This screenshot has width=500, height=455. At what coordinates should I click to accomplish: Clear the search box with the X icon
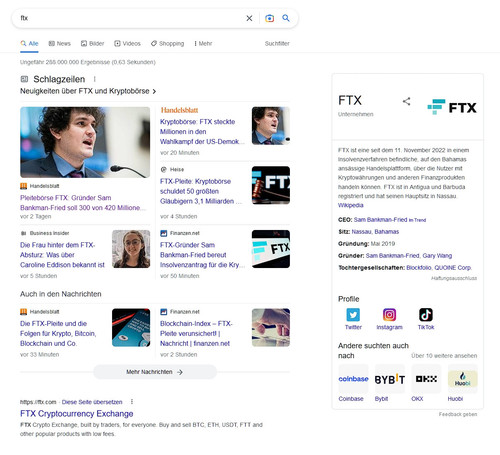pos(249,18)
